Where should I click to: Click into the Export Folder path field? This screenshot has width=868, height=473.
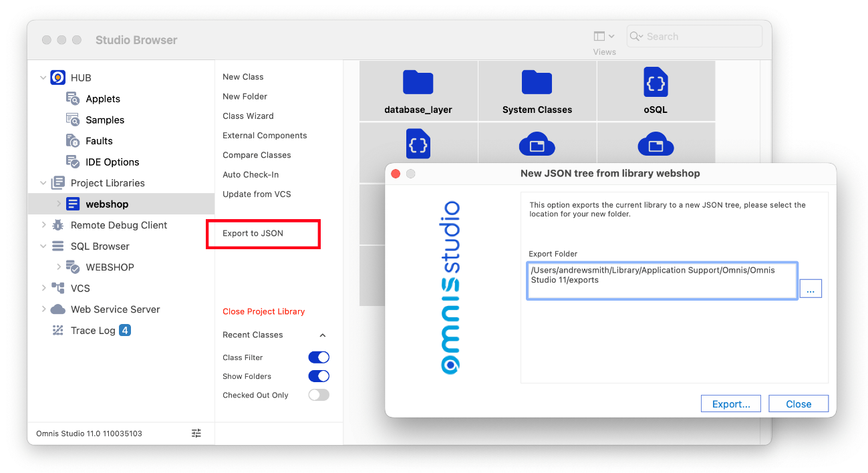(662, 281)
